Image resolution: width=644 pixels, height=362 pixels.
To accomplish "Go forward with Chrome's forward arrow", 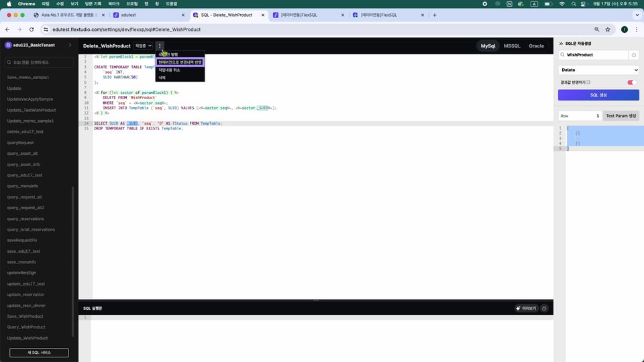I will pos(19,29).
